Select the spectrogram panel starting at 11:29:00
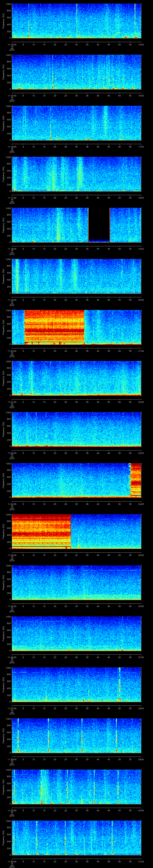153x868 pixels. click(77, 787)
